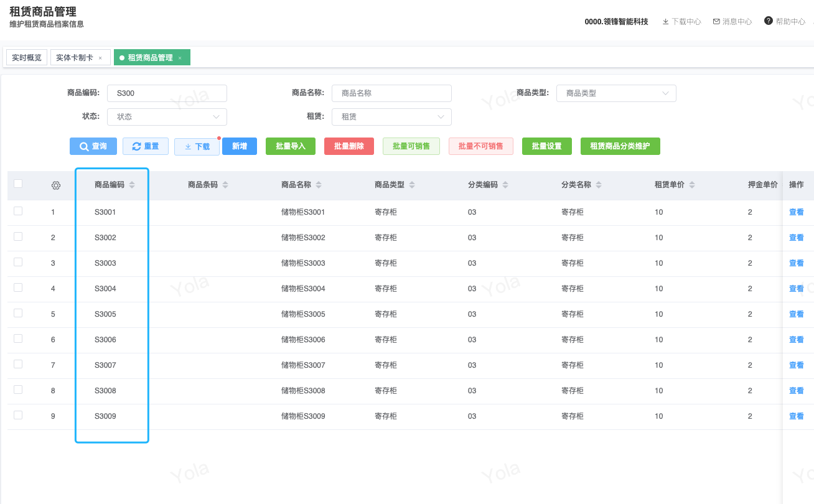
Task: Select the 租赁商品管理 tab
Action: (150, 58)
